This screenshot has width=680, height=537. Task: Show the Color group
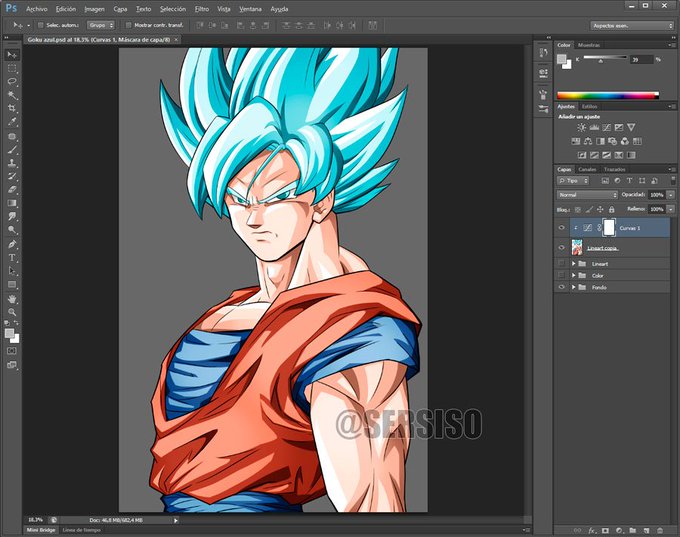[x=562, y=275]
